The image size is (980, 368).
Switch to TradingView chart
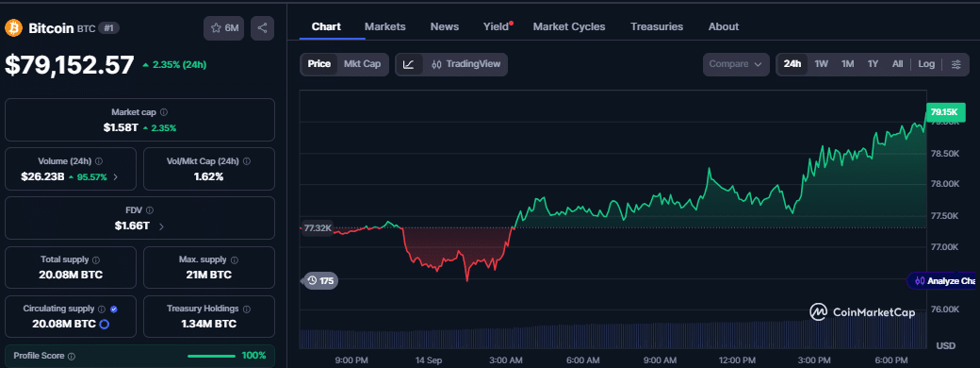(x=465, y=64)
